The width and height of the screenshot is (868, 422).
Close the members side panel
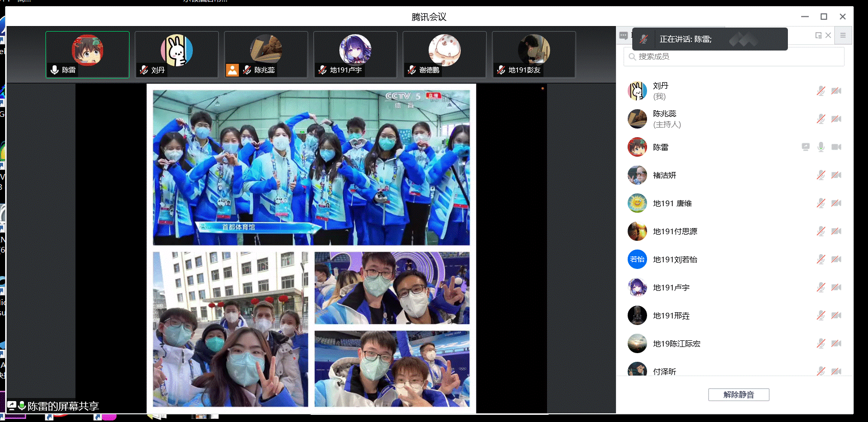828,35
